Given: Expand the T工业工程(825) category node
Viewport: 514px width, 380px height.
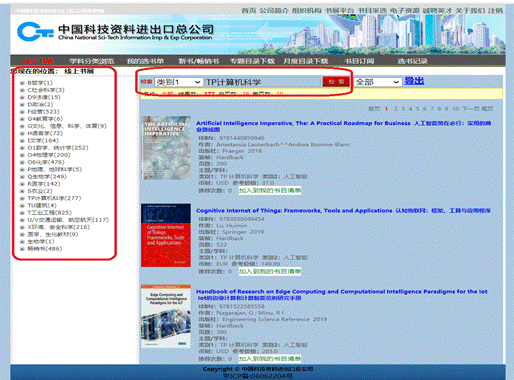Looking at the screenshot, I should tap(22, 213).
